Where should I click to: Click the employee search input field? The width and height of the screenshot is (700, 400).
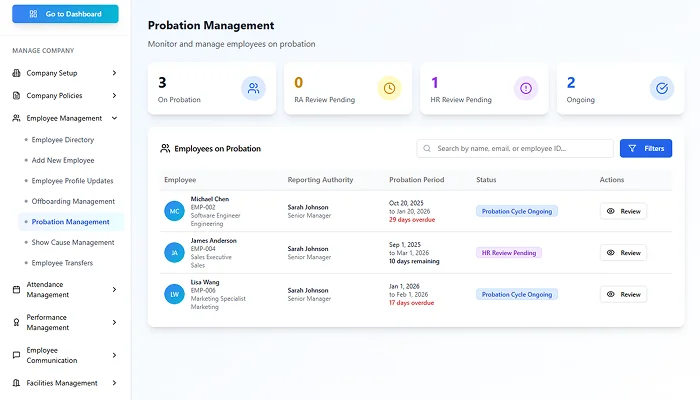tap(520, 148)
